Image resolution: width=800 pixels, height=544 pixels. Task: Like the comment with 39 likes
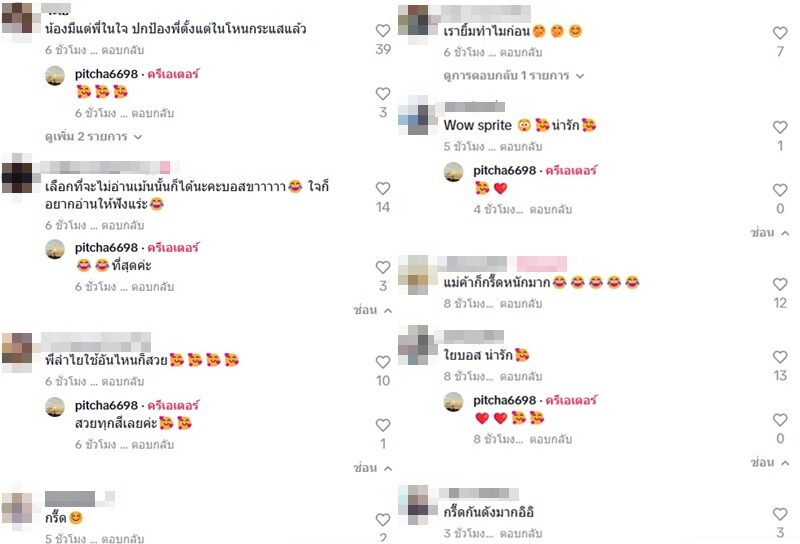point(383,31)
